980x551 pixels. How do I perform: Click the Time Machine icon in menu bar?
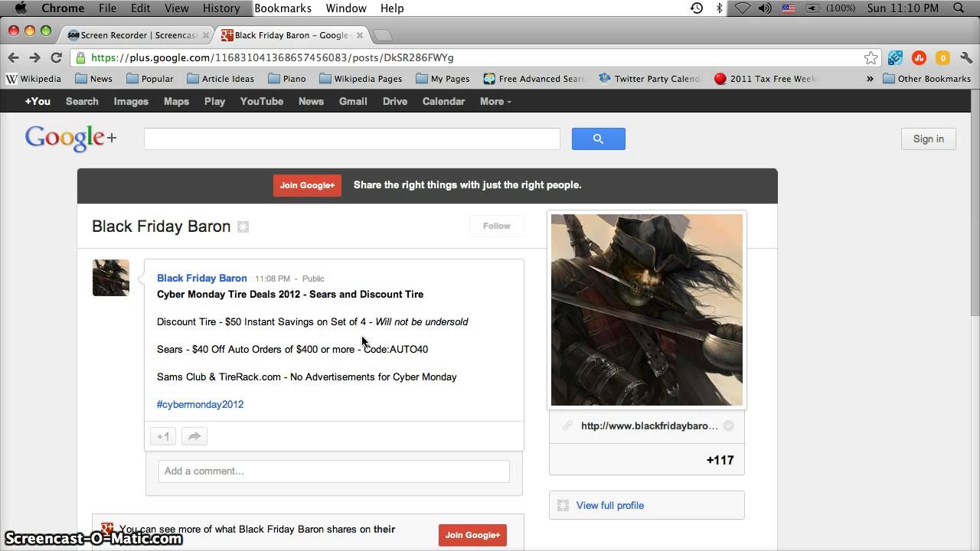(696, 8)
